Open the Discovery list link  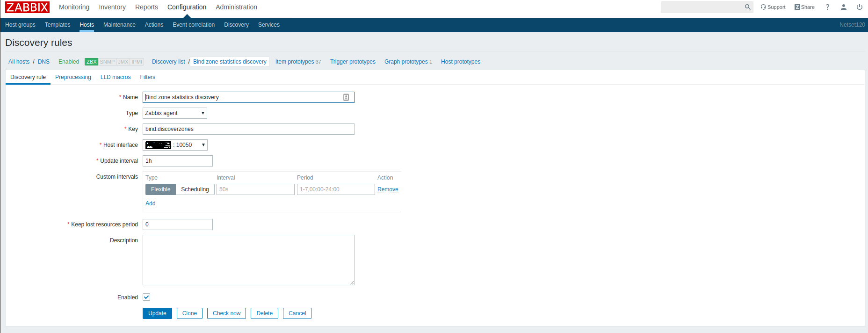coord(168,62)
